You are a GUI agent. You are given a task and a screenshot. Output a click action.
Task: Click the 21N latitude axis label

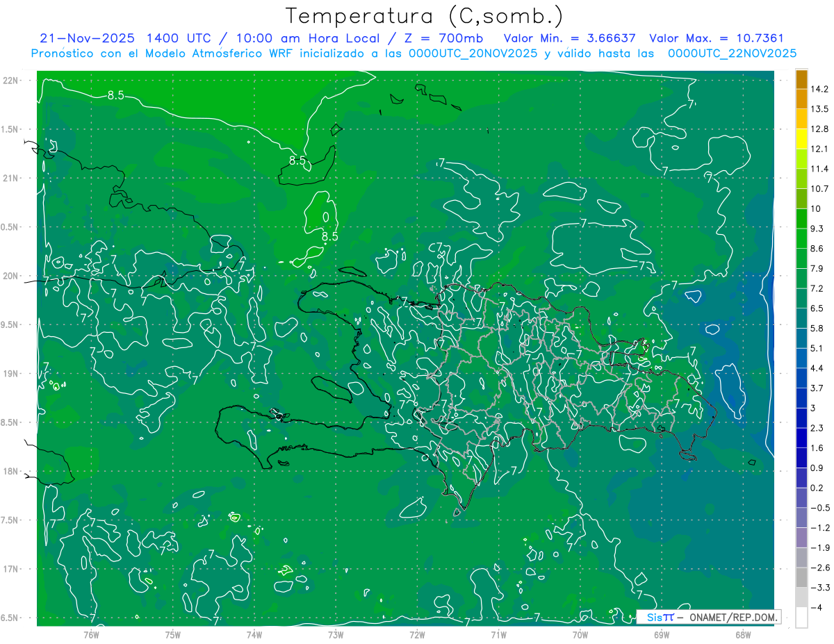click(11, 179)
